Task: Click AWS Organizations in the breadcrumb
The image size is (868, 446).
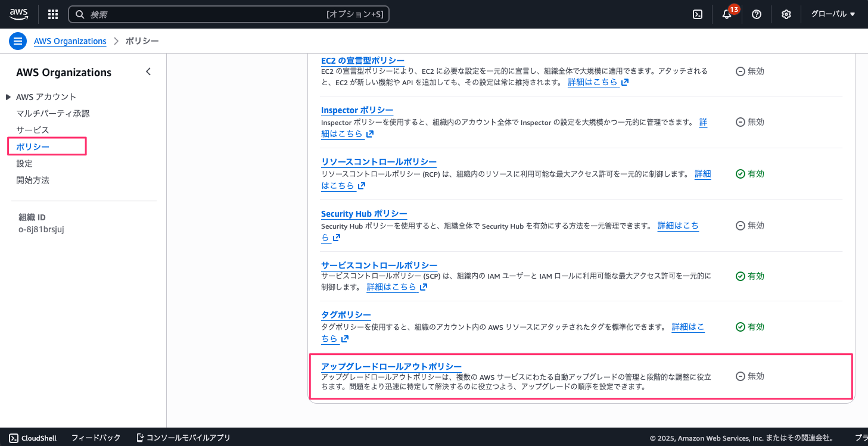Action: pyautogui.click(x=70, y=40)
